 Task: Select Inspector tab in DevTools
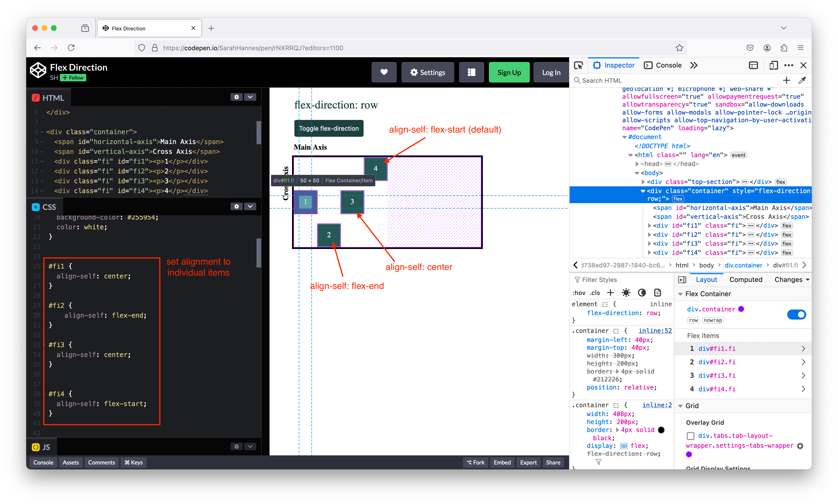pyautogui.click(x=614, y=65)
